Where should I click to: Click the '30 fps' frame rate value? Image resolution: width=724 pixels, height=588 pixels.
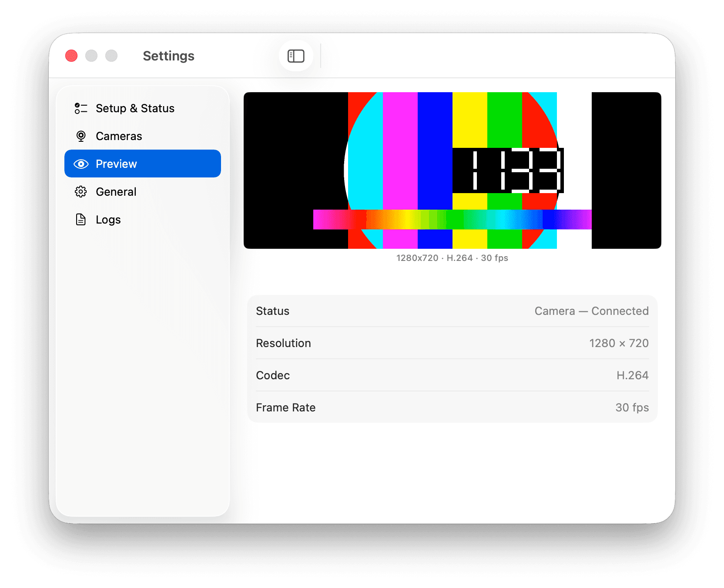[x=632, y=408]
